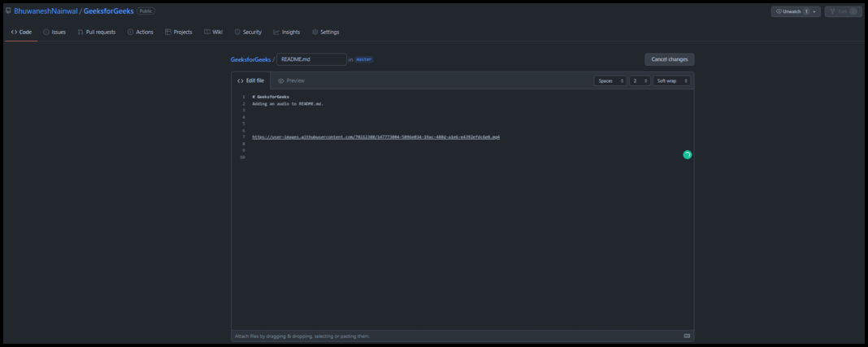This screenshot has width=868, height=347.
Task: Open the BhuwaneshNainwal profile link
Action: (46, 11)
